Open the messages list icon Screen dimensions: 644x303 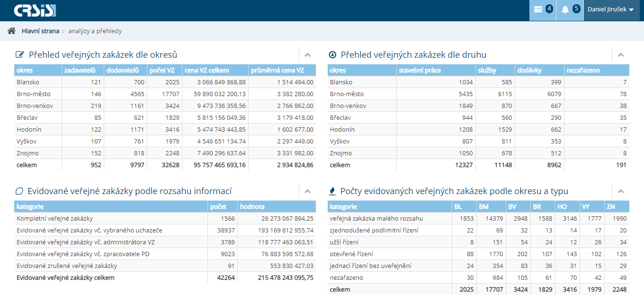pos(538,9)
